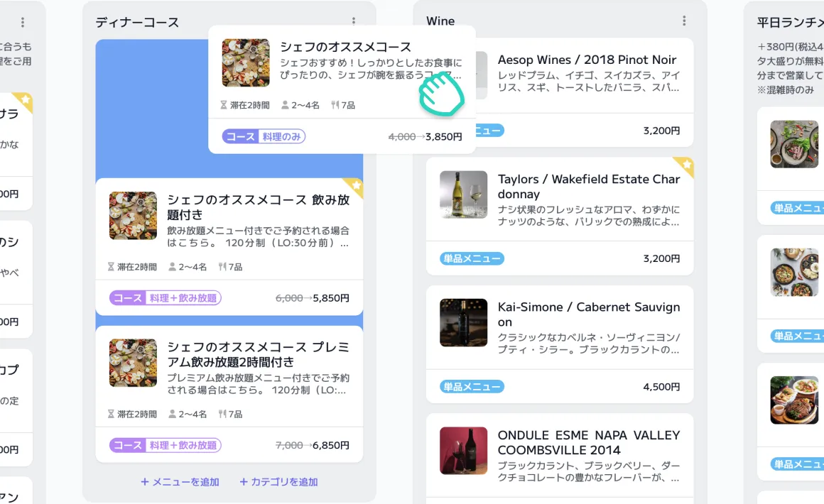Image resolution: width=824 pixels, height=504 pixels.
Task: Click the plus icon beside メニューを追加
Action: tap(145, 482)
